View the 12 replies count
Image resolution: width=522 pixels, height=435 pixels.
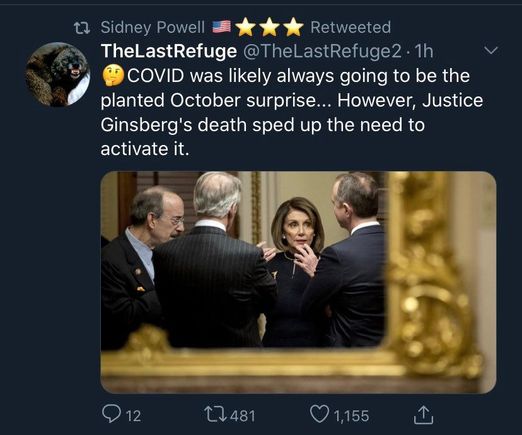(134, 416)
